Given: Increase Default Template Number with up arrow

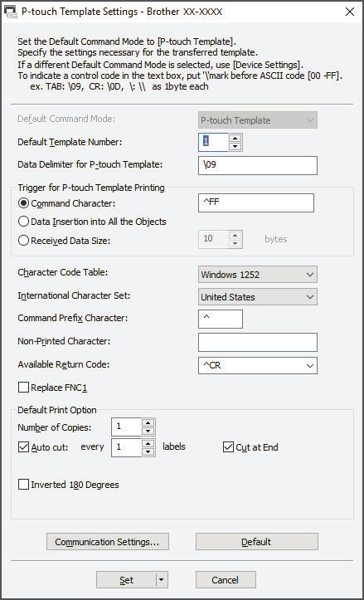Looking at the screenshot, I should 235,138.
